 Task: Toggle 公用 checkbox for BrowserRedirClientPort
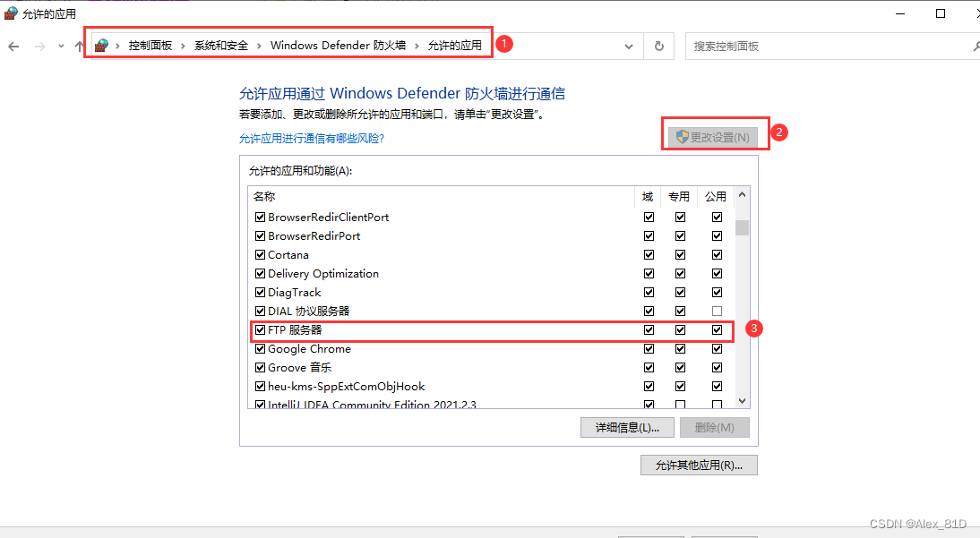tap(717, 218)
